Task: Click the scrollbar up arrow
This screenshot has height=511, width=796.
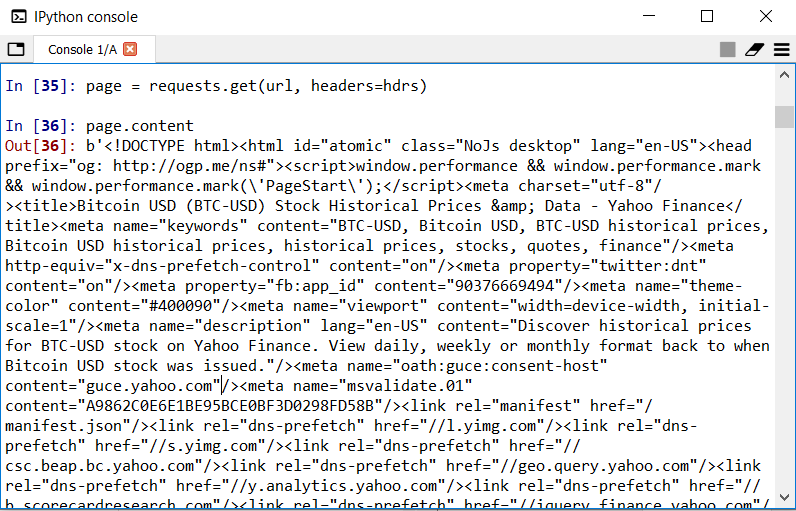Action: 784,75
